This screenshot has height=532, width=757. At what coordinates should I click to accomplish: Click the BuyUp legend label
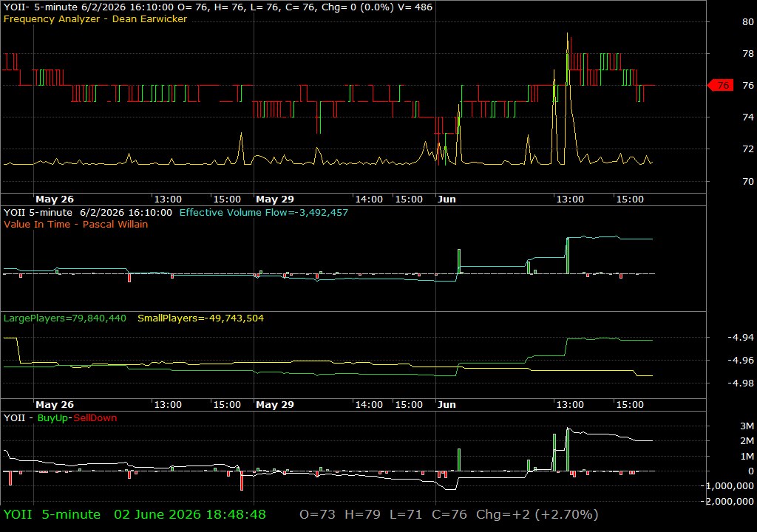pos(52,418)
